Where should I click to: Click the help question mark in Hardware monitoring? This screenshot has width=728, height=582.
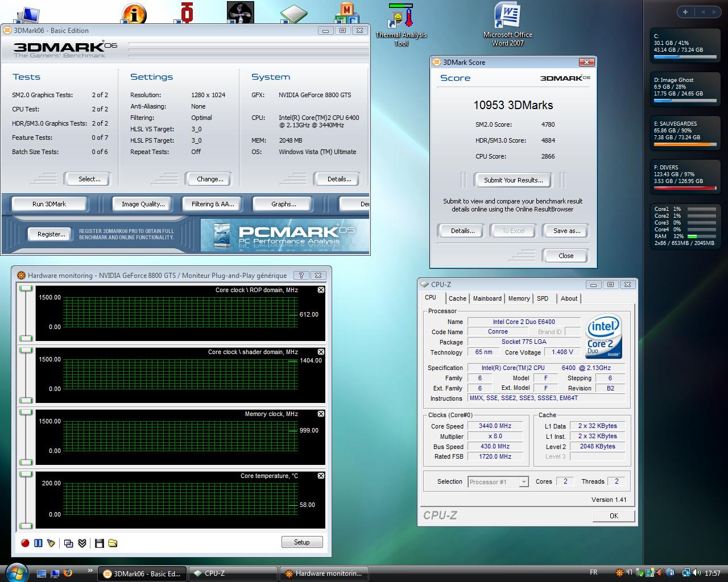pos(302,275)
